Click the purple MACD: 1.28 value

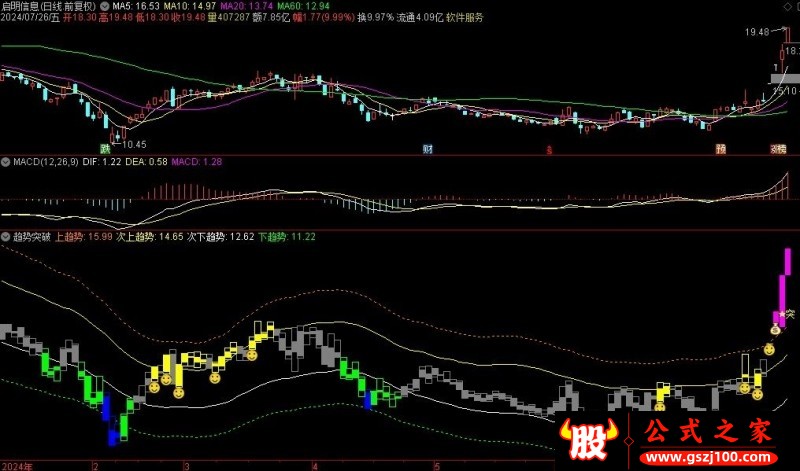(x=197, y=162)
